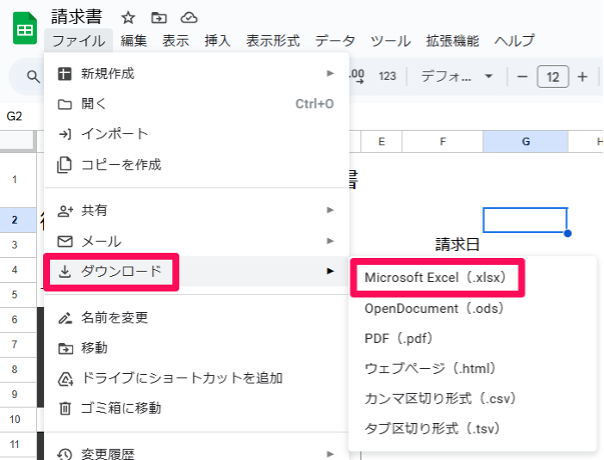Click the search magnifier icon in toolbar
Viewport: 604px width, 460px height.
(33, 76)
